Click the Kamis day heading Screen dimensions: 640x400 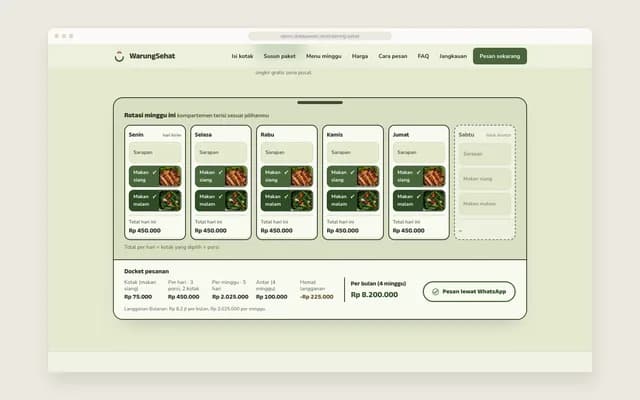(335, 134)
